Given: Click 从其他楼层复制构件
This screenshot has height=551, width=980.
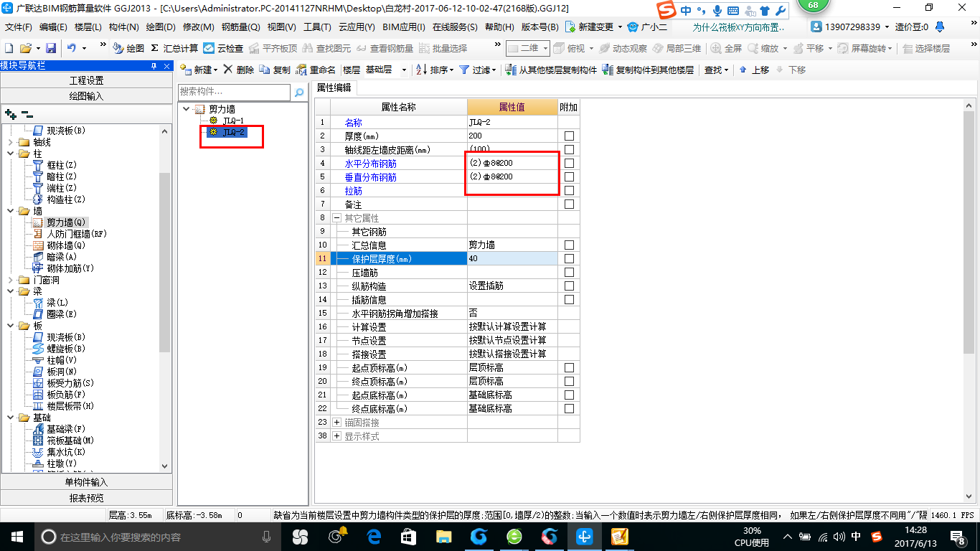Looking at the screenshot, I should pyautogui.click(x=552, y=70).
